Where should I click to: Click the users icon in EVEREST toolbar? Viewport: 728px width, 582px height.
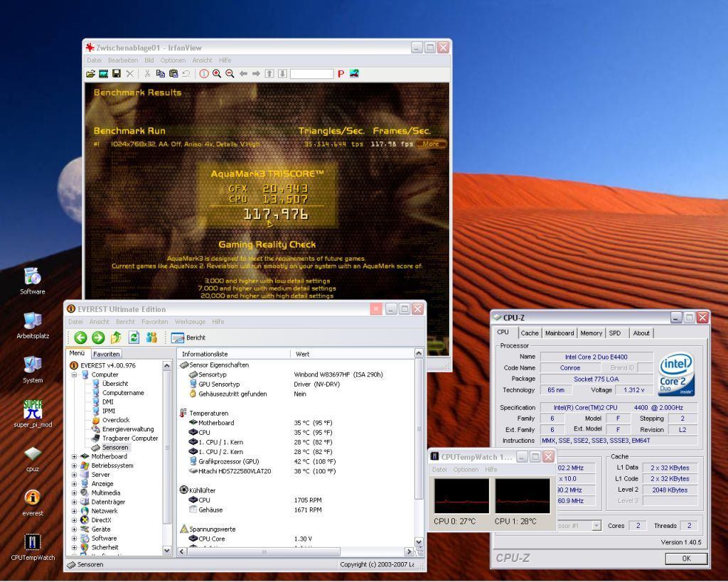pyautogui.click(x=151, y=338)
